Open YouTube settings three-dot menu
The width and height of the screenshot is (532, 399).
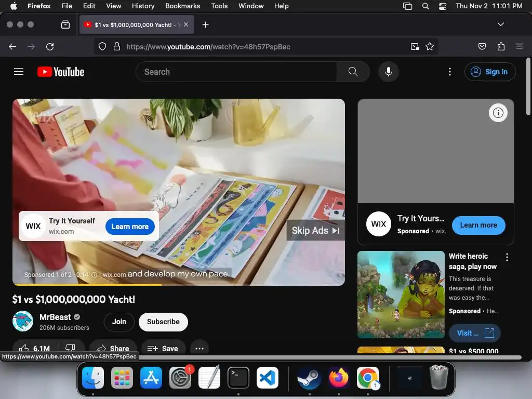[450, 72]
